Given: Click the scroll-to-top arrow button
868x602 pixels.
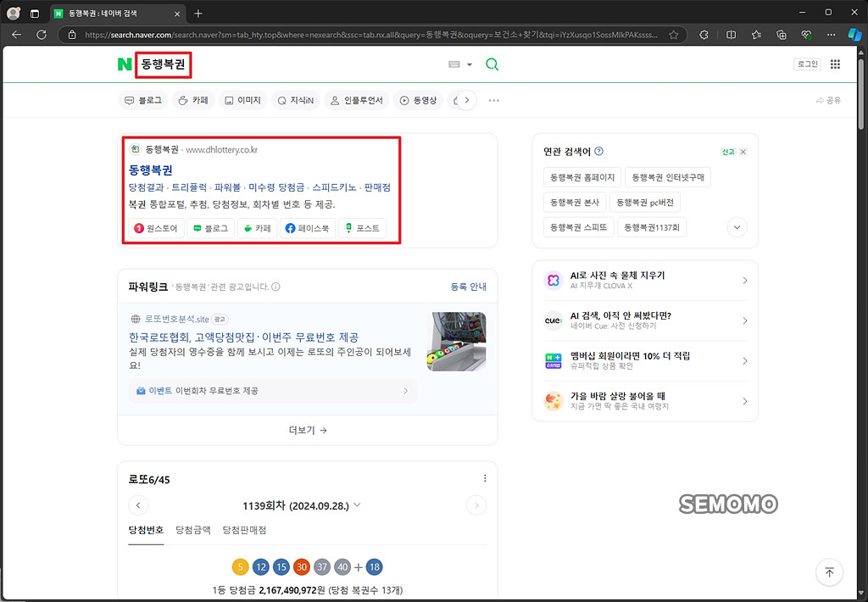Looking at the screenshot, I should click(829, 572).
